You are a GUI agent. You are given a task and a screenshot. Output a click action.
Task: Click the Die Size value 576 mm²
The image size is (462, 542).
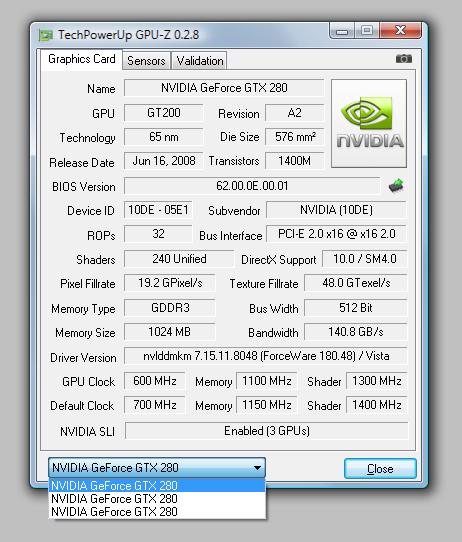tap(294, 137)
